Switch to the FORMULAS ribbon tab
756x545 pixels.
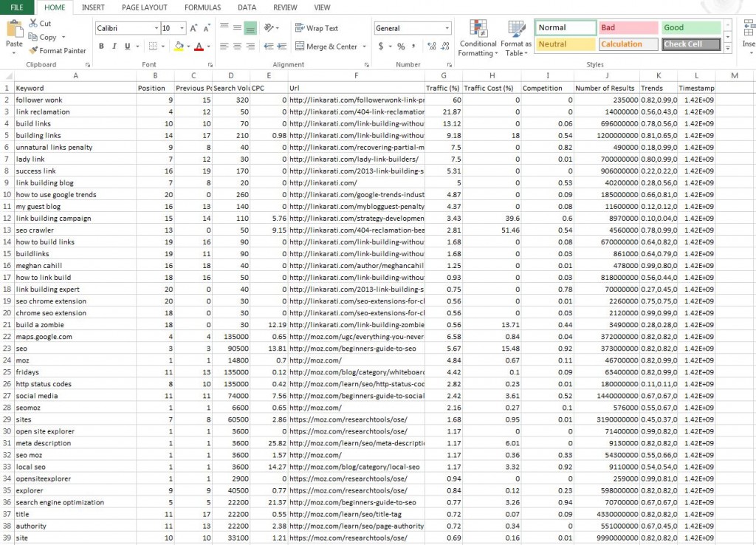click(x=202, y=7)
